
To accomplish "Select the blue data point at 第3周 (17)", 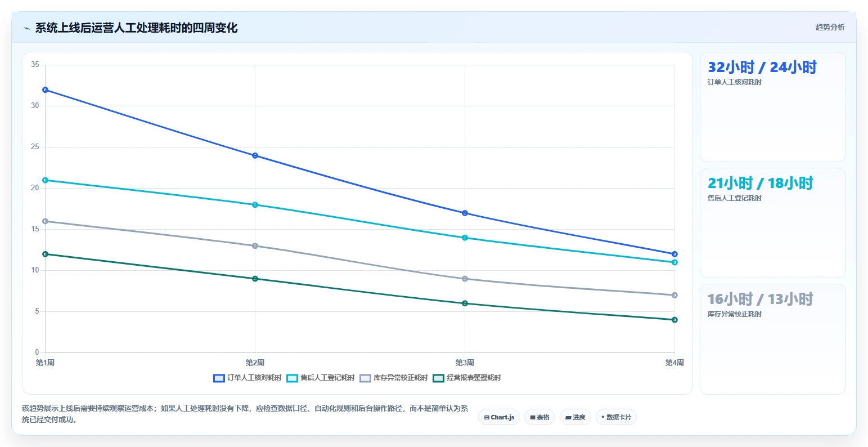I will tap(465, 213).
